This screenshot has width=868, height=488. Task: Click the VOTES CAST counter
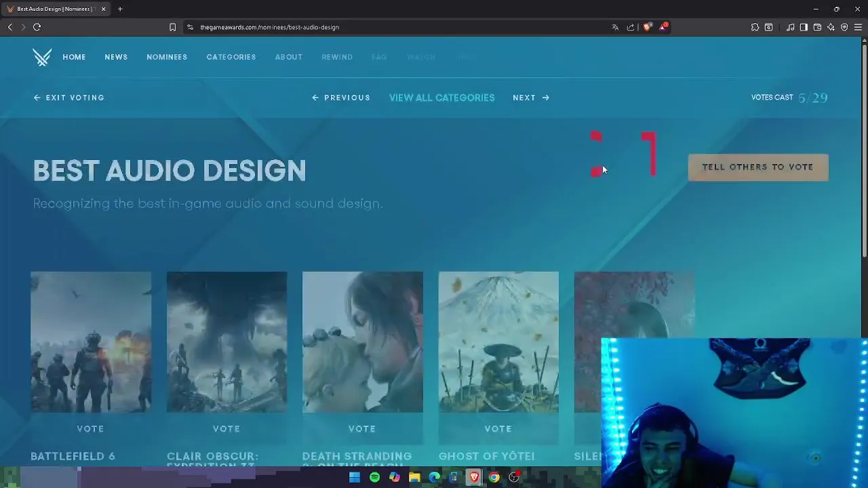[789, 98]
